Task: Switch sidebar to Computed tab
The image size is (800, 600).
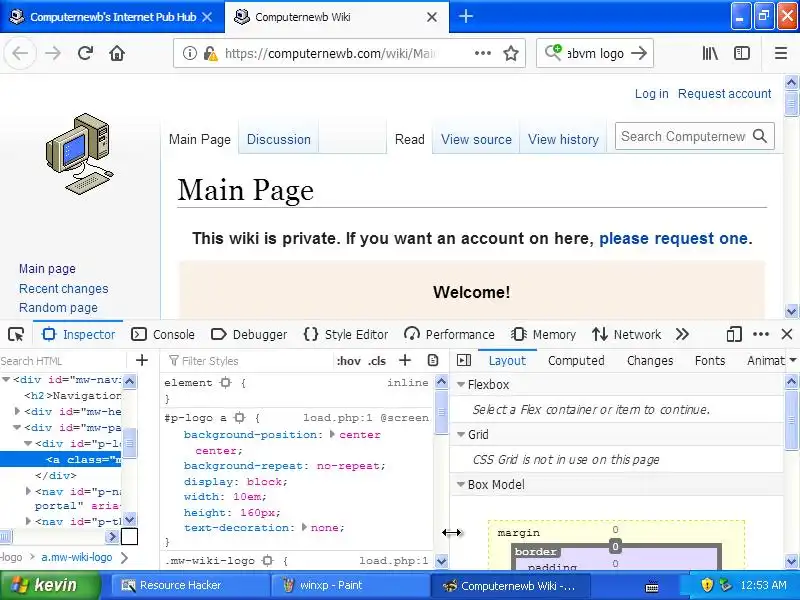Action: (x=576, y=361)
